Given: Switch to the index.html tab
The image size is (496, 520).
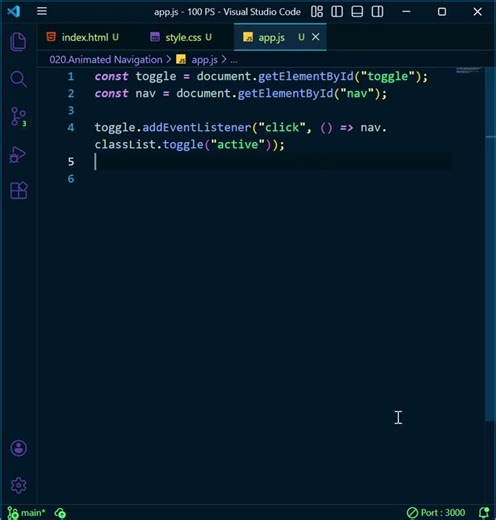Looking at the screenshot, I should point(85,37).
